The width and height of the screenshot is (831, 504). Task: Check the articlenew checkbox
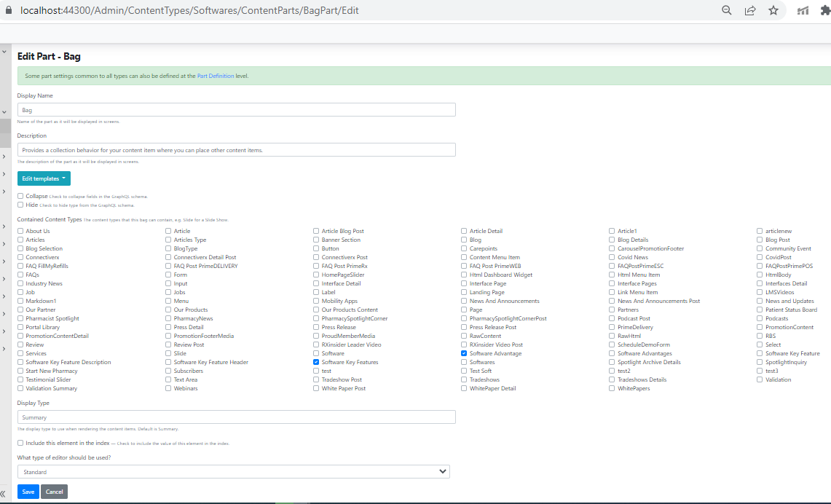click(x=760, y=231)
